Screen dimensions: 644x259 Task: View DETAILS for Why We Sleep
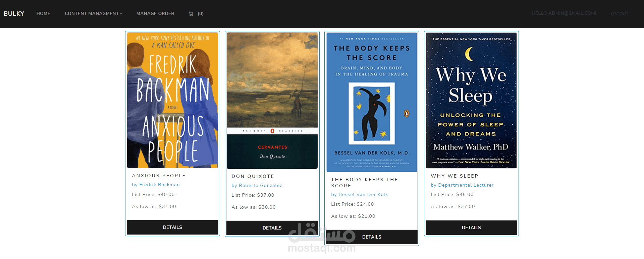point(471,228)
